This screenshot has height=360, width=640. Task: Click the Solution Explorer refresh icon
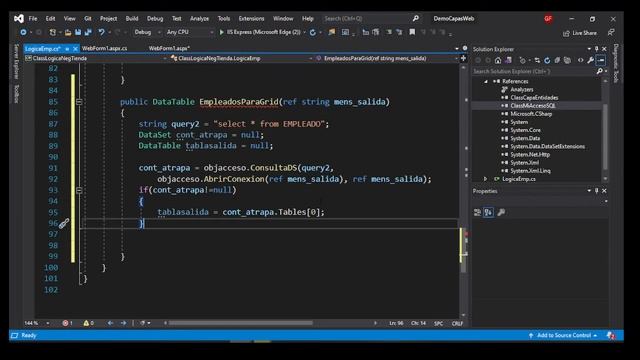[x=547, y=60]
